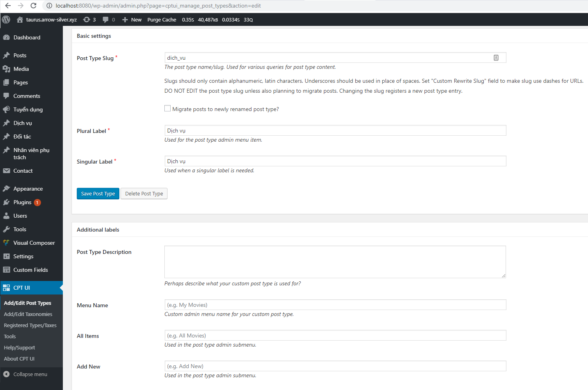
Task: Click the All Items input field
Action: point(335,335)
